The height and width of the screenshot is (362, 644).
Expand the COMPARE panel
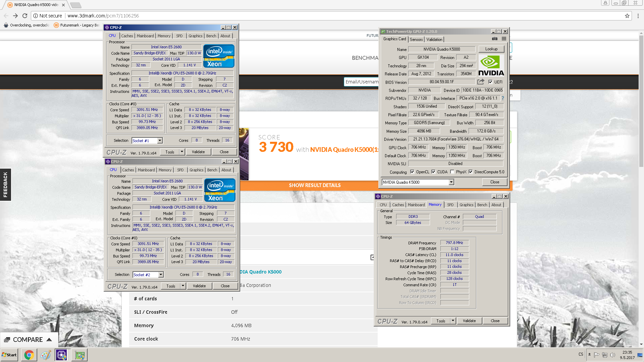[x=29, y=340]
